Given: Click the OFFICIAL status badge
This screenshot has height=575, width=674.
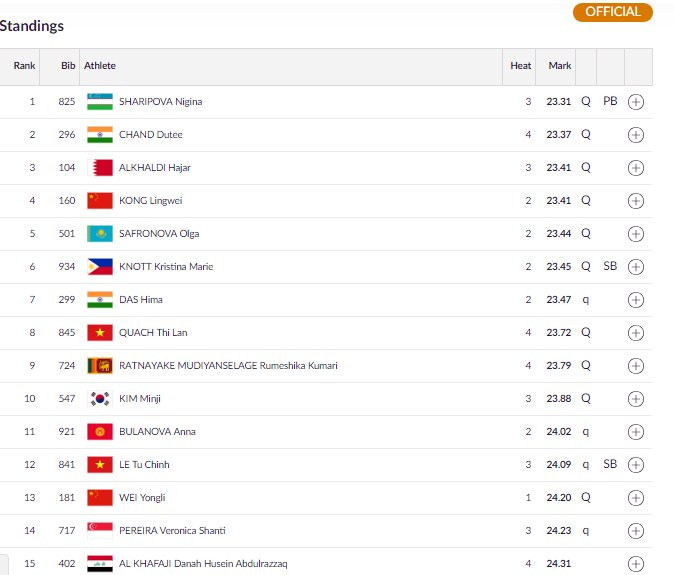Looking at the screenshot, I should coord(612,12).
